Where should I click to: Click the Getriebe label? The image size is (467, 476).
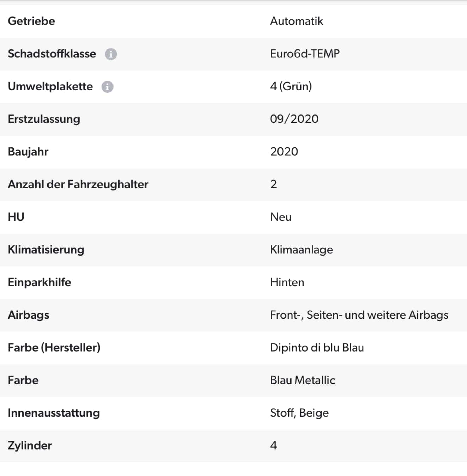(31, 21)
